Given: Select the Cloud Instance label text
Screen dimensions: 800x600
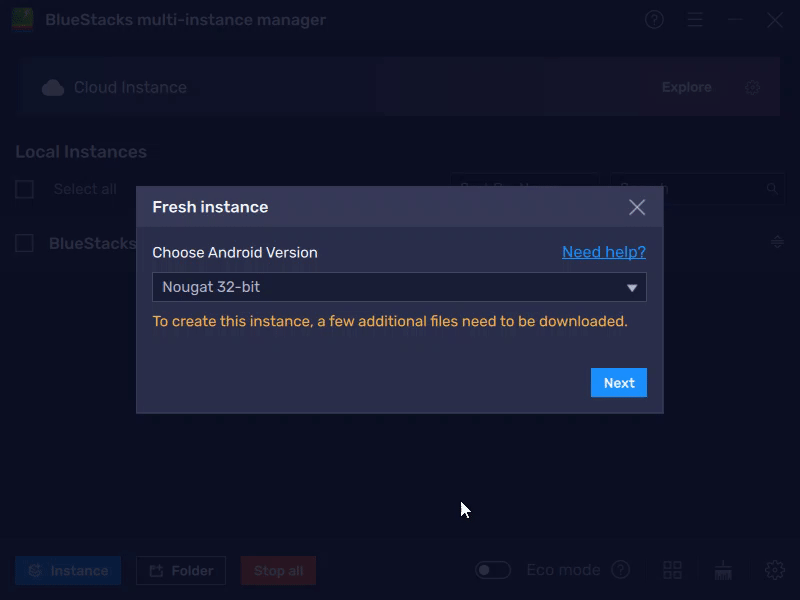Looking at the screenshot, I should pyautogui.click(x=130, y=87).
